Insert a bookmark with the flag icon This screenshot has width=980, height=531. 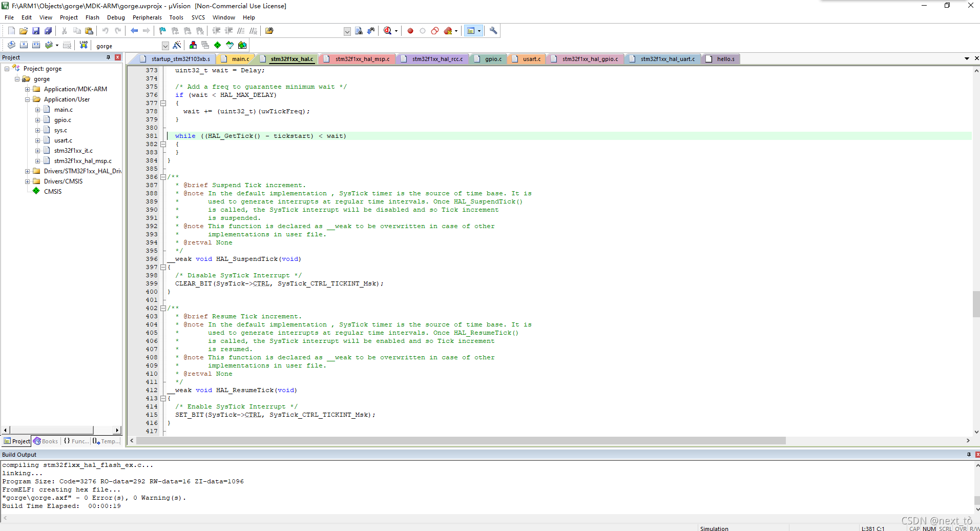163,31
